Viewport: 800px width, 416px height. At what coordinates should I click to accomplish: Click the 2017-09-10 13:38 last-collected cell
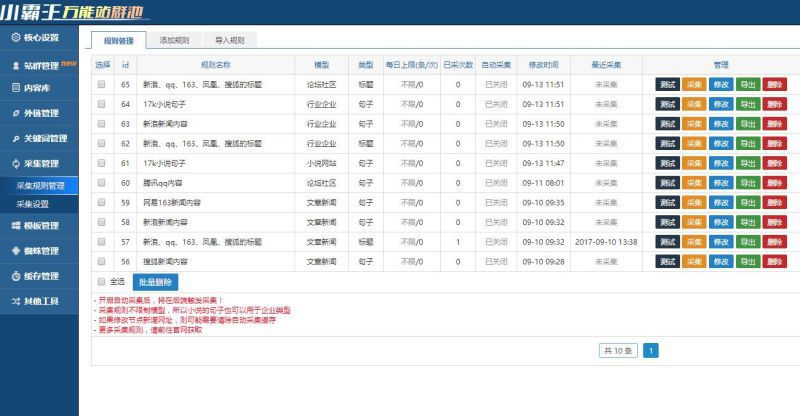coord(606,242)
